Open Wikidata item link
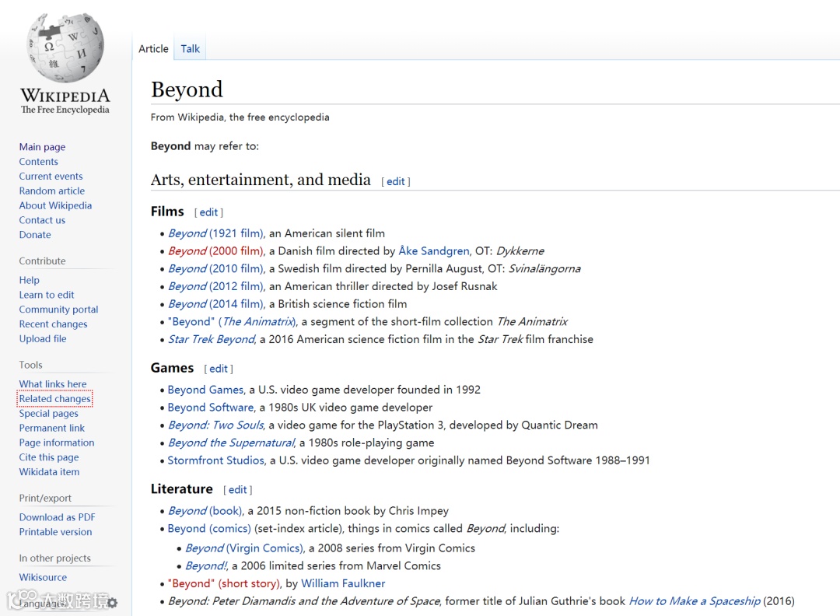This screenshot has width=840, height=616. coord(49,472)
